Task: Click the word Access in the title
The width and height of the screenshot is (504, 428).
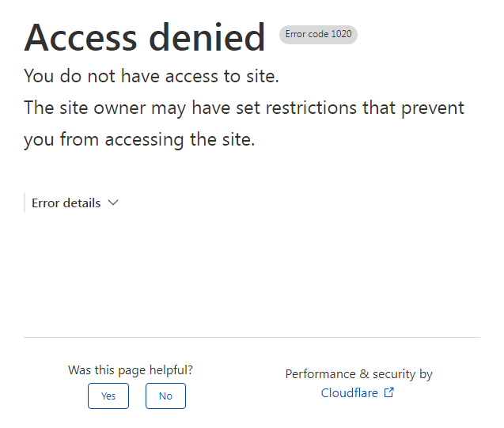Action: coord(81,37)
